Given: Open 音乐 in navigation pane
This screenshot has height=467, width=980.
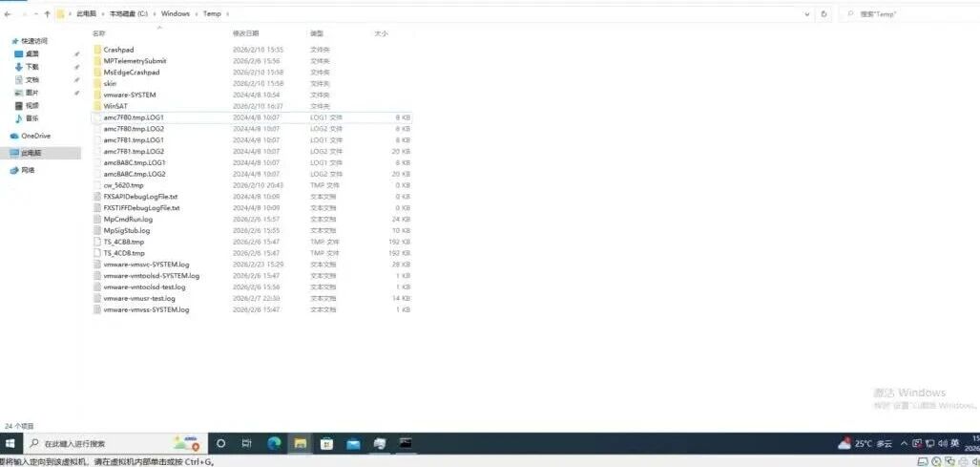Looking at the screenshot, I should pos(32,118).
